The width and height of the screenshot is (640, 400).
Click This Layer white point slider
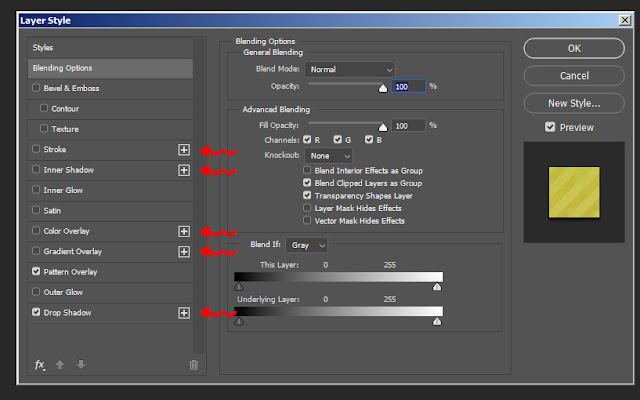pos(437,287)
